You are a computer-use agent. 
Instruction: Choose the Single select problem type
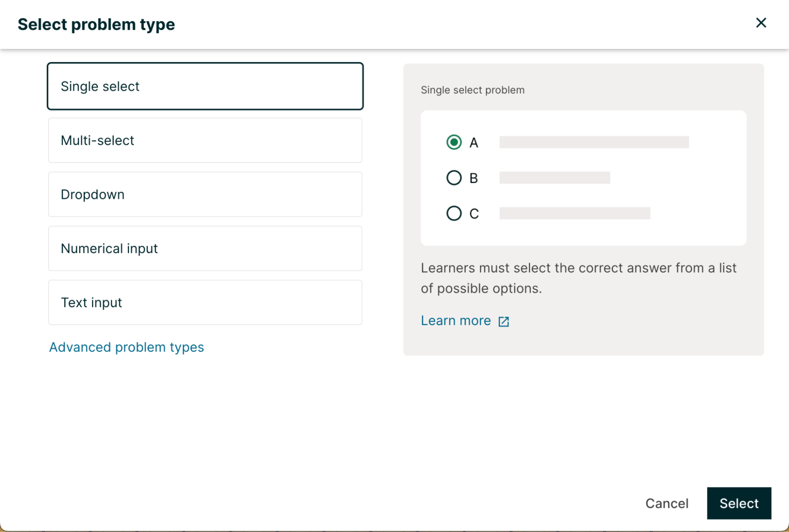pyautogui.click(x=205, y=86)
